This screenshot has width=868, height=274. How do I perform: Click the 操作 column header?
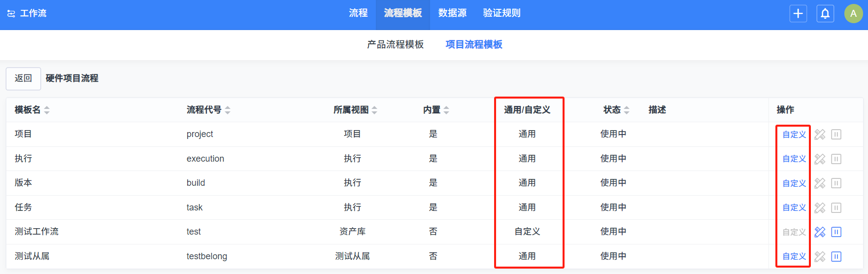click(785, 110)
